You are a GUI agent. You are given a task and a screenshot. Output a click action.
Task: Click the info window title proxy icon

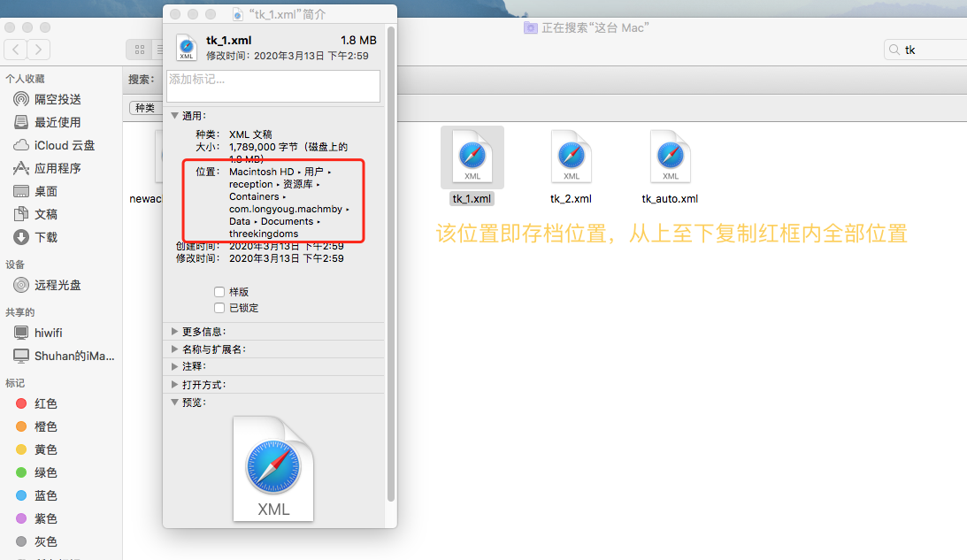238,14
